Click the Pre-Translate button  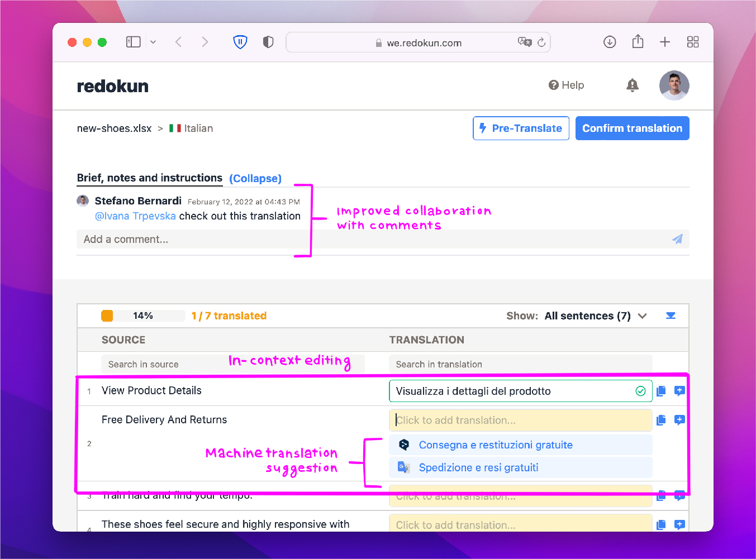coord(520,128)
